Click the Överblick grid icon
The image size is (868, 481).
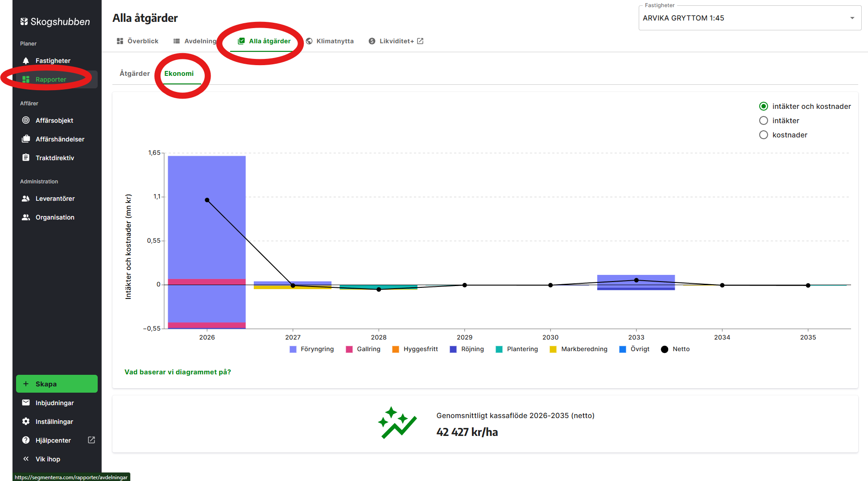pyautogui.click(x=120, y=41)
